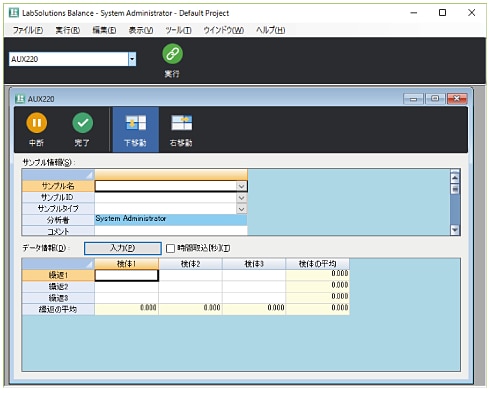Click the LabSolutions Balance app icon in title bar
This screenshot has height=393, width=490.
(14, 13)
